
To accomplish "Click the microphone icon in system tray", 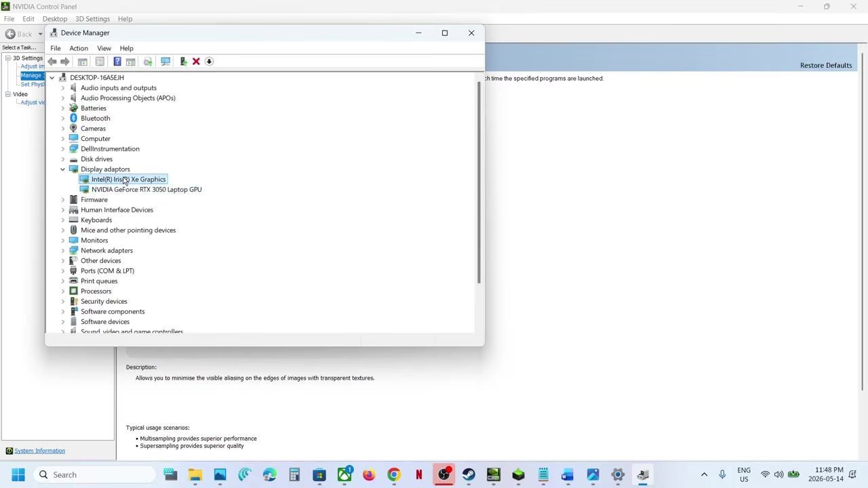I will [722, 474].
